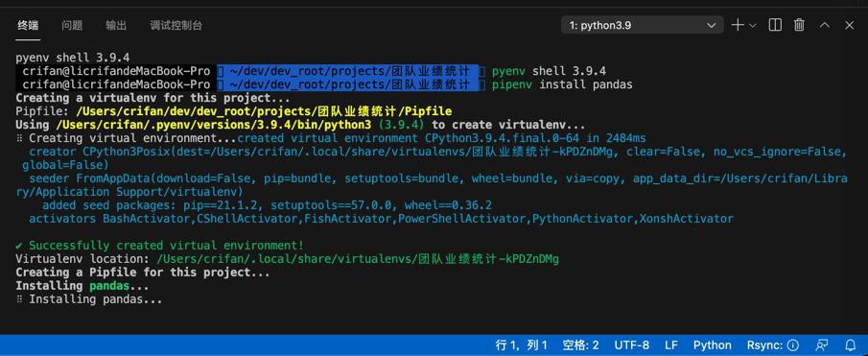868x356 pixels.
Task: Expand the new terminal launch profile chevron
Action: pos(752,26)
